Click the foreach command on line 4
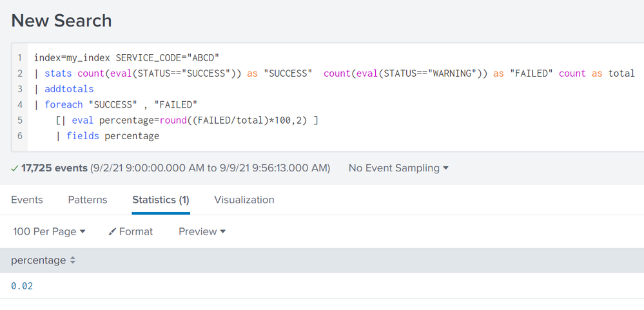644x310 pixels. coord(63,104)
